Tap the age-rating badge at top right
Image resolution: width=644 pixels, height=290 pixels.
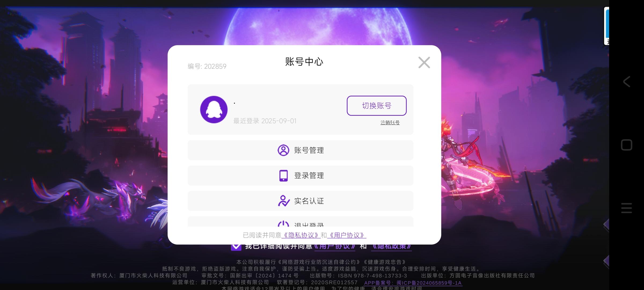click(x=606, y=26)
